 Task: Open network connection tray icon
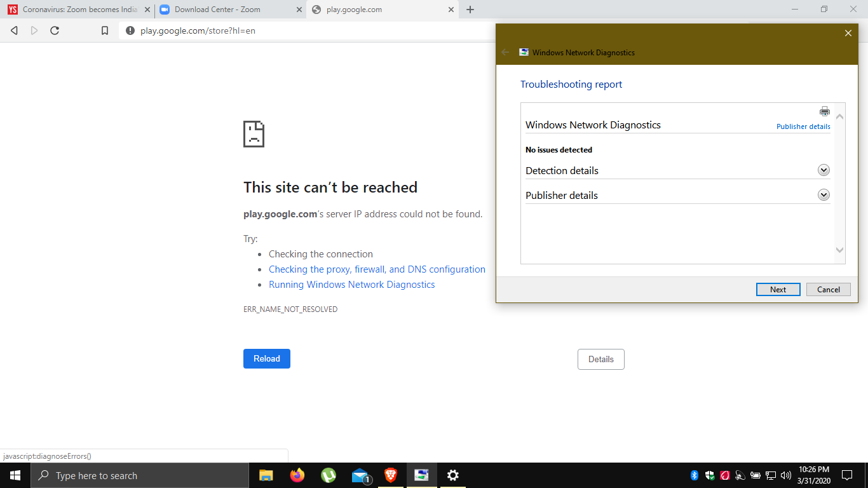pos(771,475)
